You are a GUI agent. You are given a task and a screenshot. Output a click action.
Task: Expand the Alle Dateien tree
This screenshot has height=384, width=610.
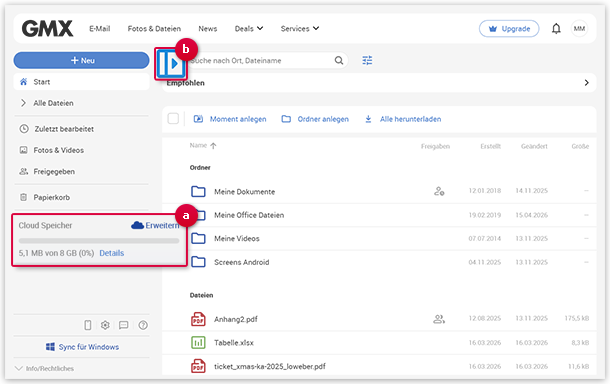tap(23, 103)
